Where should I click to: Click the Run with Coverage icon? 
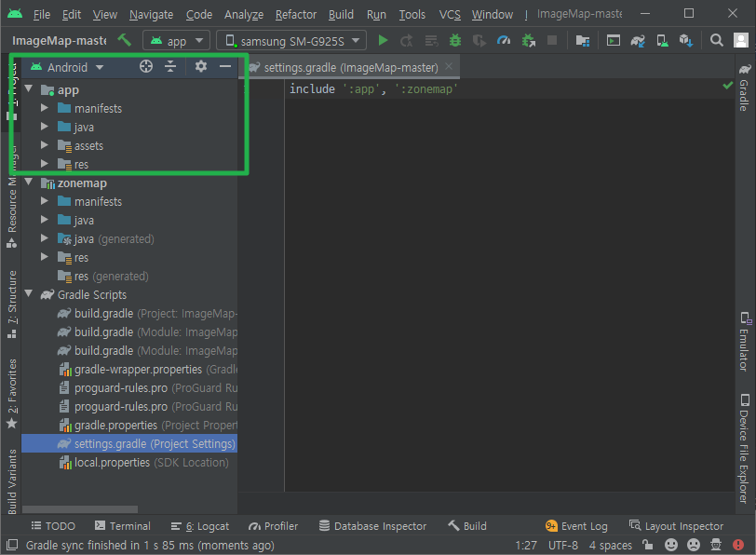[479, 41]
